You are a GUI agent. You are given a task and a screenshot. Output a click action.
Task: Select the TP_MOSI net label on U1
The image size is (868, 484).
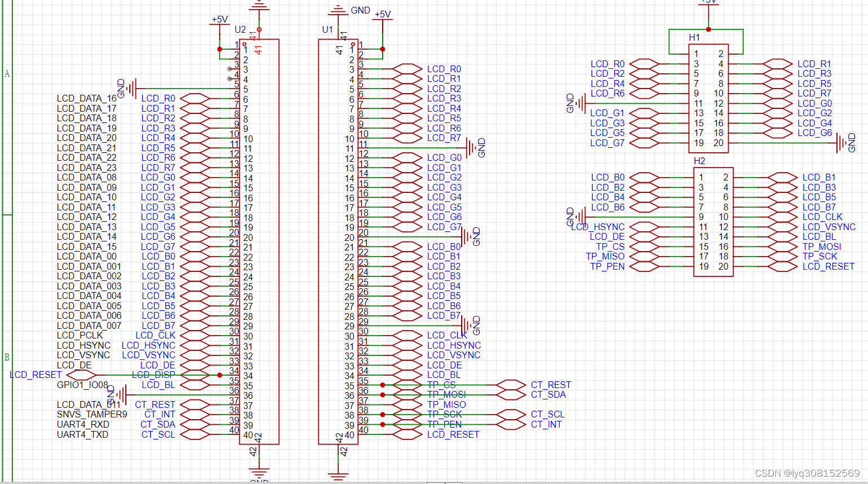pyautogui.click(x=446, y=394)
